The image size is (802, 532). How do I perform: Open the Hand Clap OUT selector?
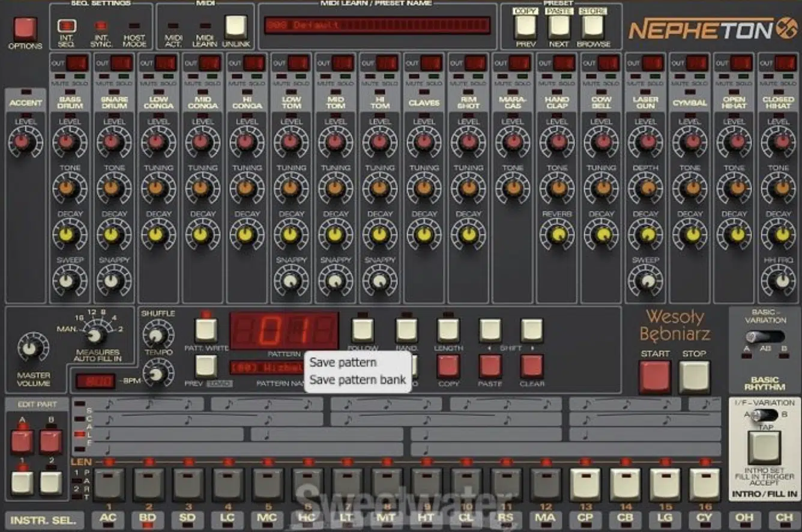click(x=564, y=62)
